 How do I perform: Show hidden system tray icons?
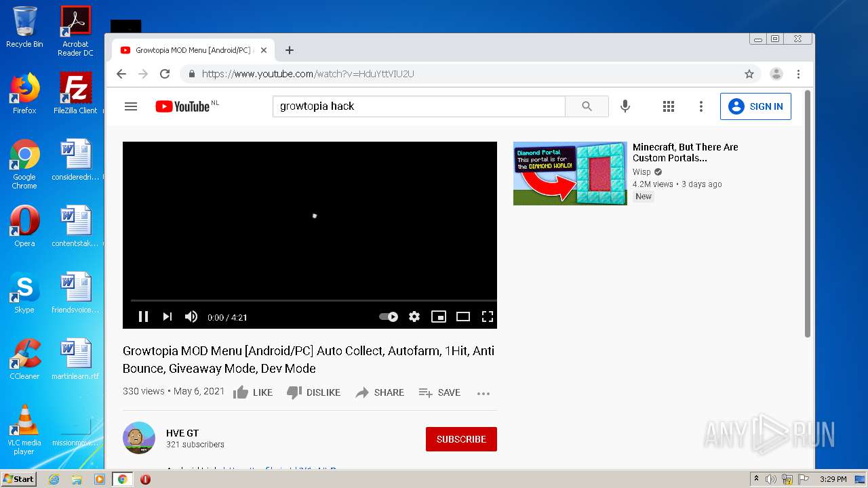click(756, 479)
